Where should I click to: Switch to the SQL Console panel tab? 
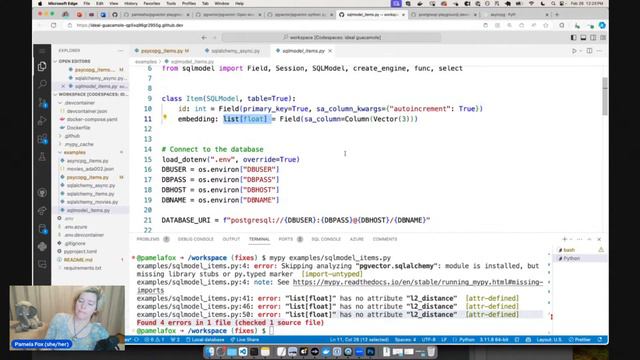click(326, 239)
